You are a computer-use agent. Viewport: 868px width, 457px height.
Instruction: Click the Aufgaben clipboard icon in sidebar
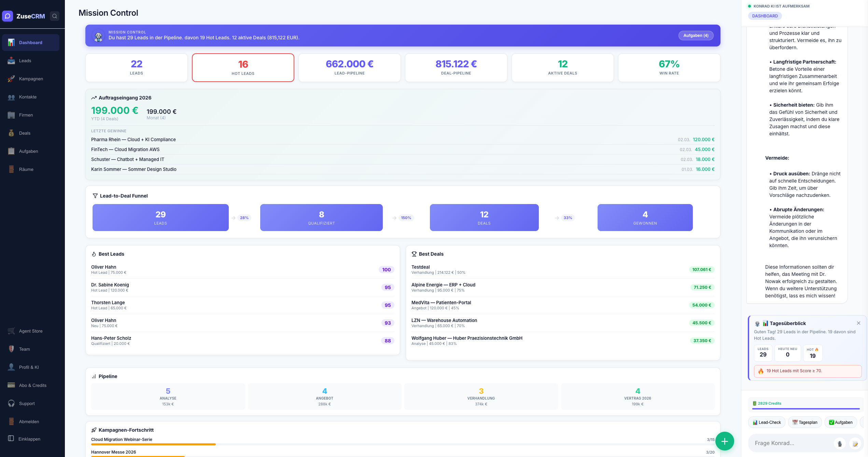tap(11, 151)
